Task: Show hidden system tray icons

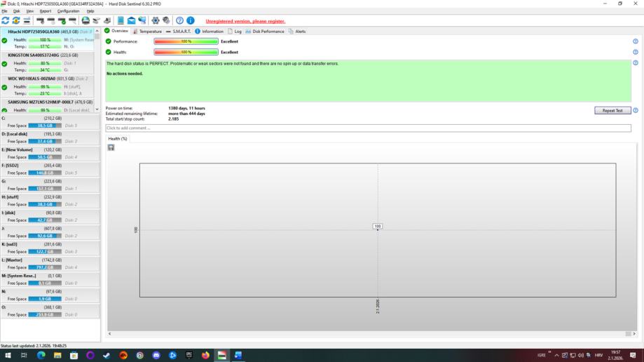Action: pyautogui.click(x=556, y=355)
